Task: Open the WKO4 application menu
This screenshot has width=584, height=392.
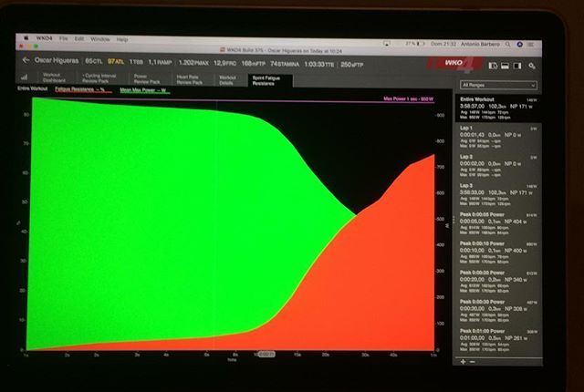Action: click(x=44, y=38)
